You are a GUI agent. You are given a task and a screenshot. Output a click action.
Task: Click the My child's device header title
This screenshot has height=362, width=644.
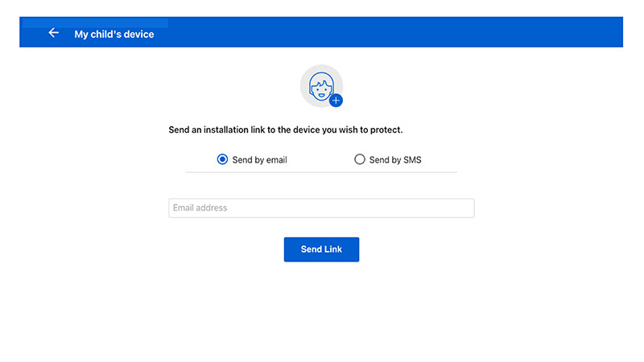[x=114, y=35]
